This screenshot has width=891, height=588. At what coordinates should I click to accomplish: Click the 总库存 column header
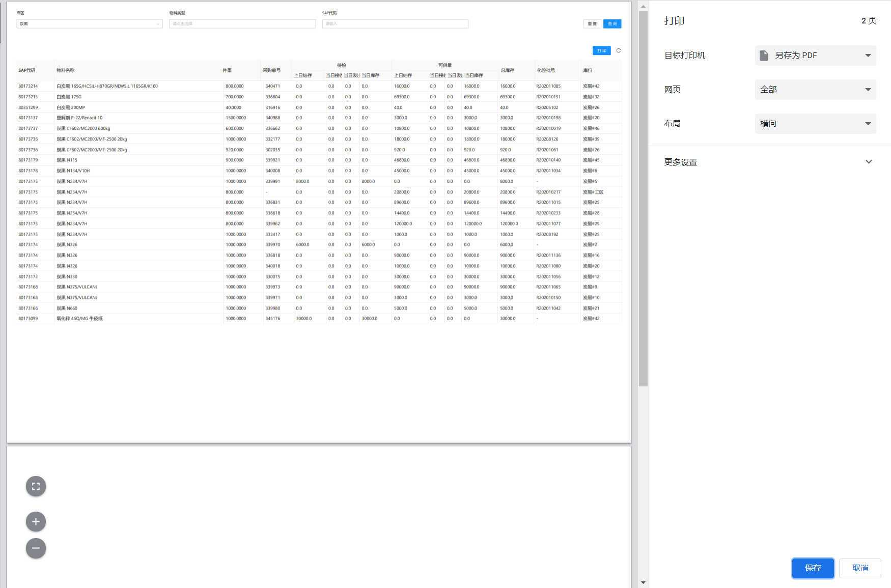click(x=508, y=70)
